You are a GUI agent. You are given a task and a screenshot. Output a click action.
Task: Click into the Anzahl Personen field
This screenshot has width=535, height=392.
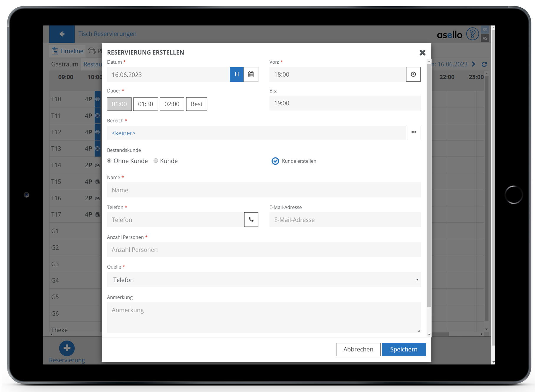(264, 250)
